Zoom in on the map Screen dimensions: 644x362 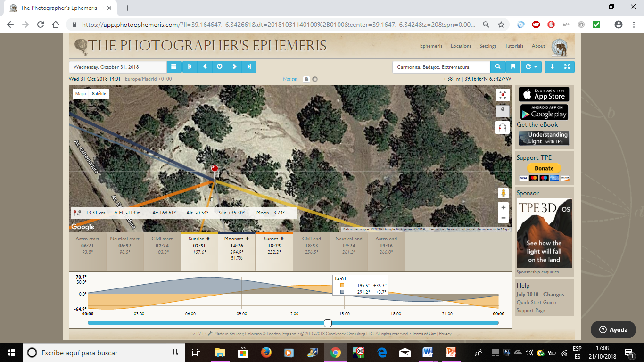[504, 207]
